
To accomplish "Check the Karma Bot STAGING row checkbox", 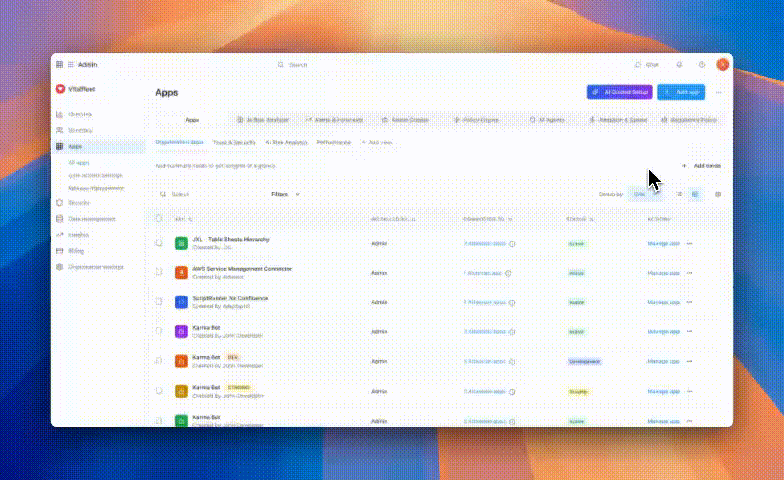I will [x=159, y=390].
